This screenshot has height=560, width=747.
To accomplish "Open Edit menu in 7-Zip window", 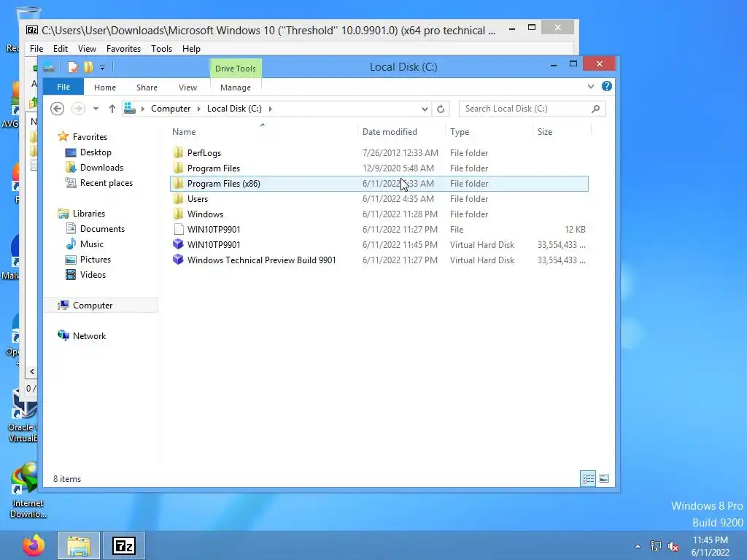I will (60, 49).
